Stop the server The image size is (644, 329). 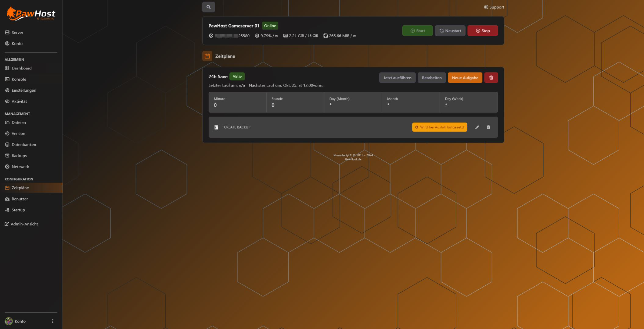[x=482, y=31]
